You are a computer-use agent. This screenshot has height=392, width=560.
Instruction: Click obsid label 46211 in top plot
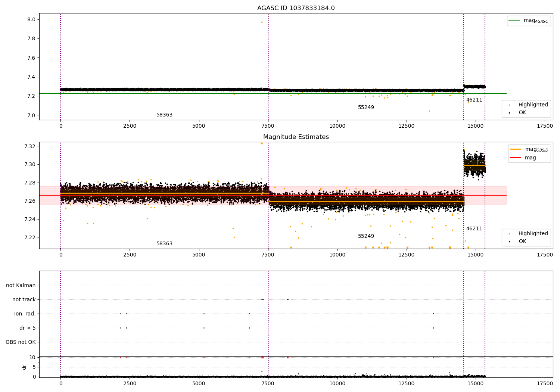(x=474, y=100)
